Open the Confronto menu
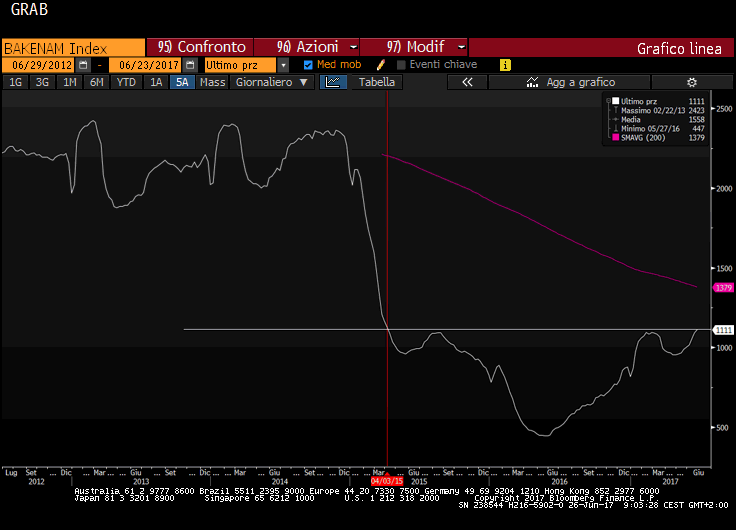The width and height of the screenshot is (736, 530). pos(200,47)
